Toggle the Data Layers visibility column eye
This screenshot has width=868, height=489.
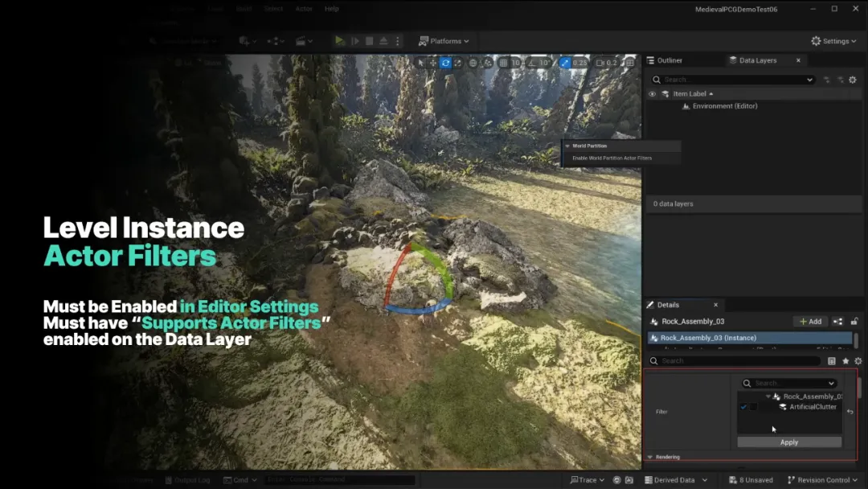652,94
